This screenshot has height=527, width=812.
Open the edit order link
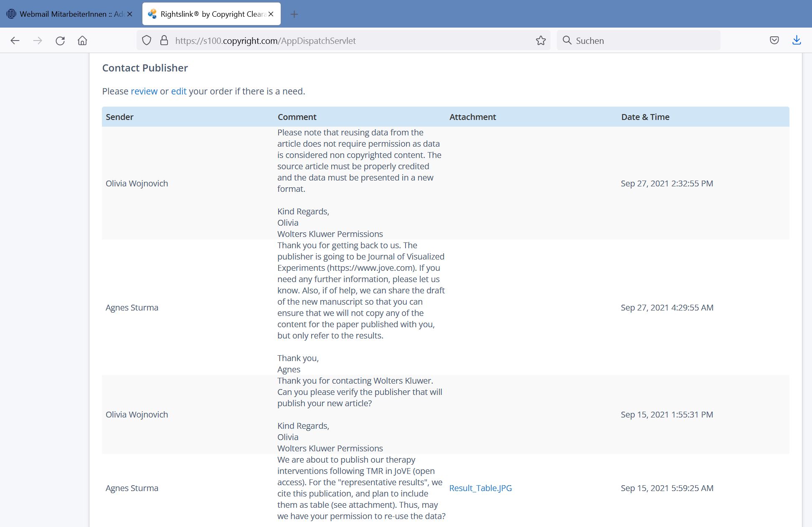pos(179,91)
